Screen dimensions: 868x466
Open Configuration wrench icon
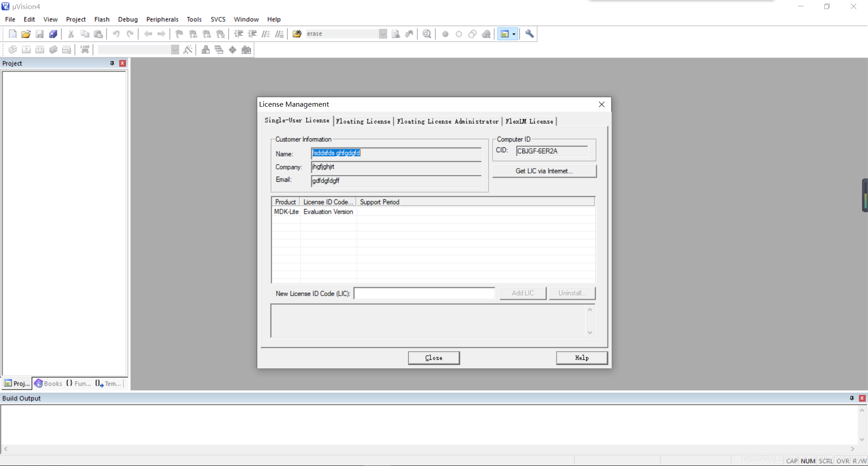[x=529, y=34]
